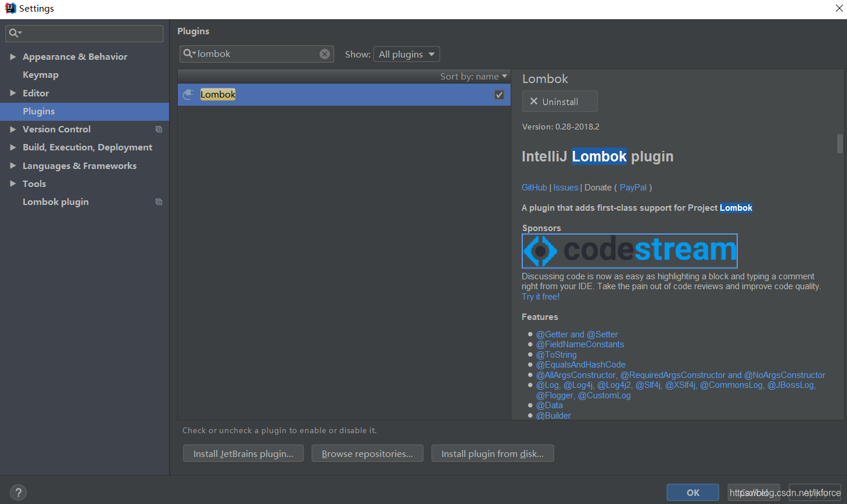Expand Languages & Frameworks section

click(x=13, y=165)
